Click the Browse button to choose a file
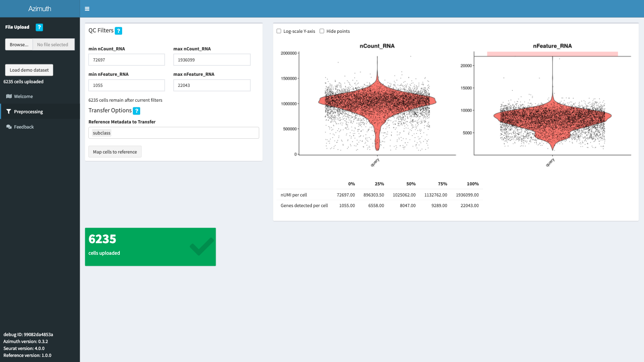 18,44
